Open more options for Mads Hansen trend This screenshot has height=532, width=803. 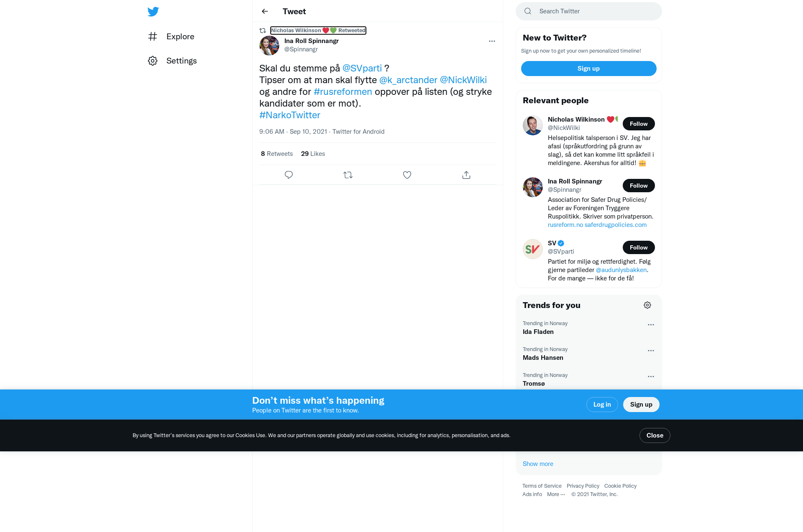[x=651, y=351]
